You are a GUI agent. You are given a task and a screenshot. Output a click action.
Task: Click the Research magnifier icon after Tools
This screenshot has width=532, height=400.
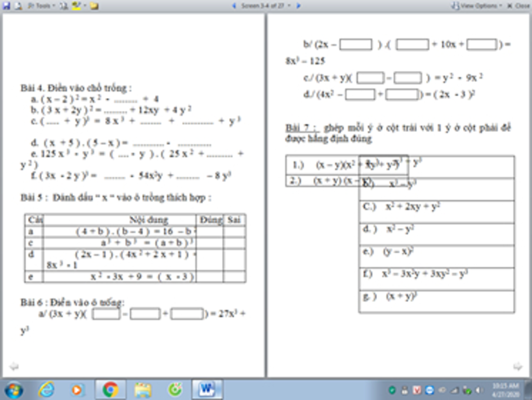click(x=63, y=6)
